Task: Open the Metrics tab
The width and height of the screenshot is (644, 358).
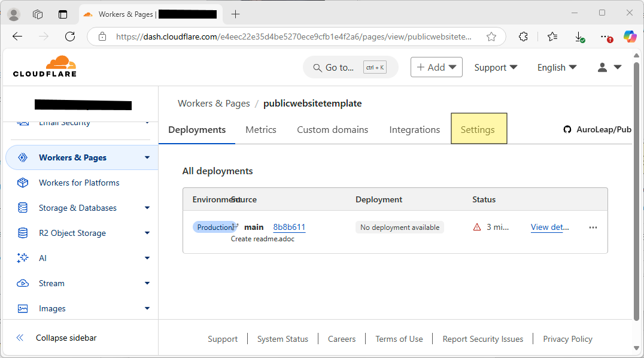Action: pos(260,129)
